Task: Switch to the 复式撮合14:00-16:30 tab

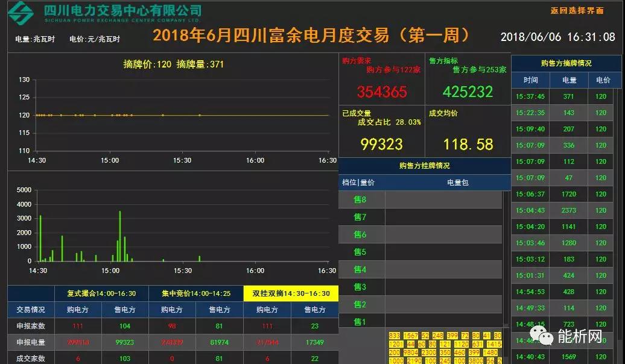Action: (101, 293)
